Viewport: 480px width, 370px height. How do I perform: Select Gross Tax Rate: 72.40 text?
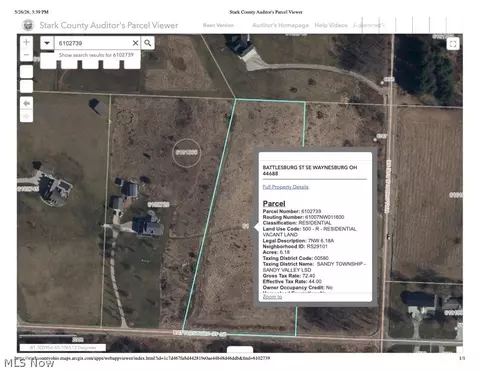289,276
